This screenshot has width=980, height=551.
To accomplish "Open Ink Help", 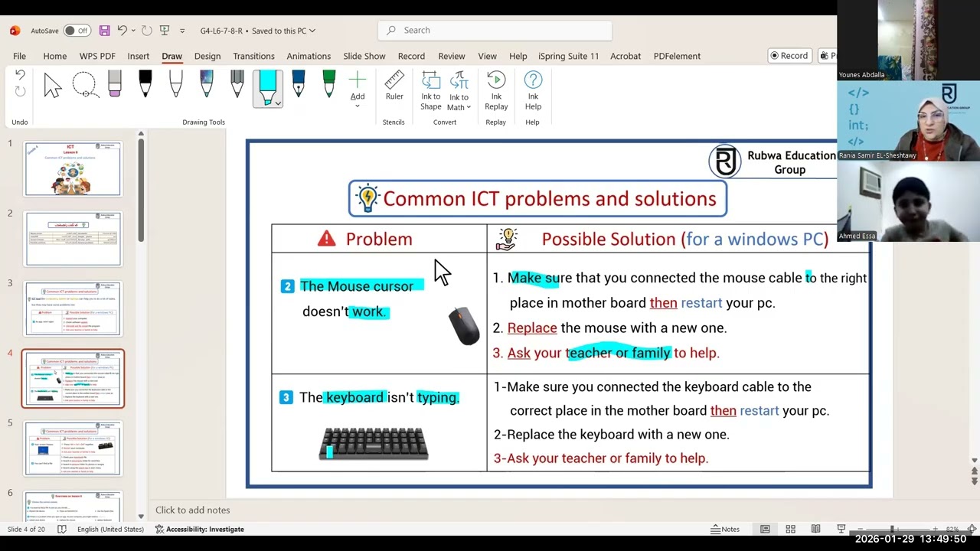I will (x=533, y=90).
